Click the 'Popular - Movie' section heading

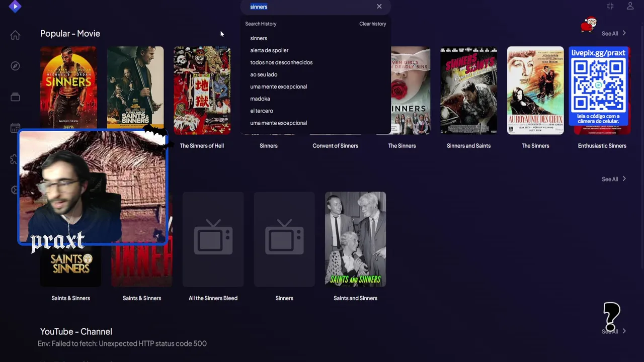(70, 34)
